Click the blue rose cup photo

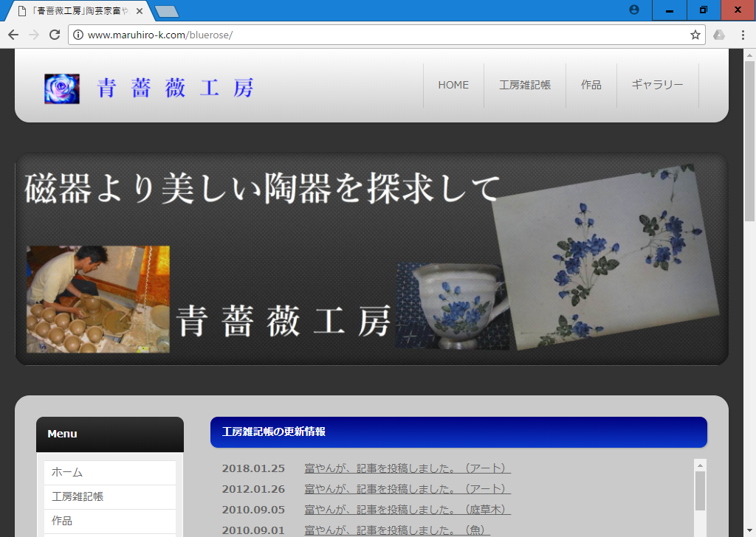[x=452, y=306]
